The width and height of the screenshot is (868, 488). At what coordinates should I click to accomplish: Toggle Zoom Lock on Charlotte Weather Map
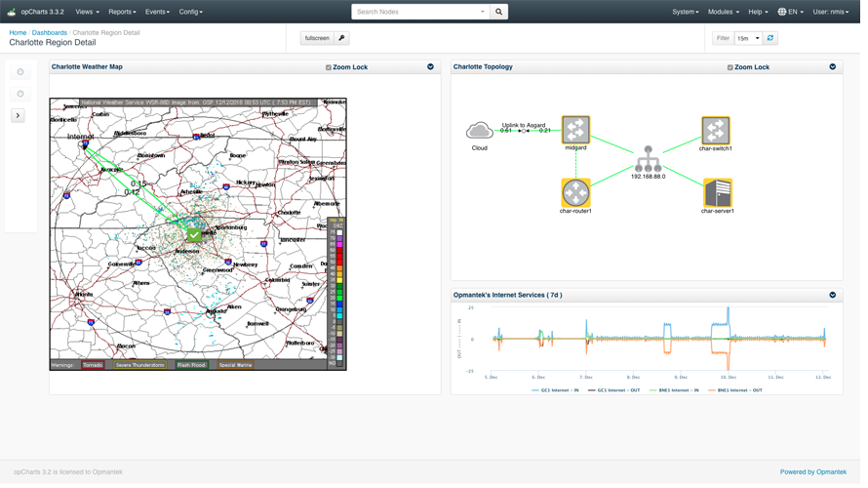point(331,68)
